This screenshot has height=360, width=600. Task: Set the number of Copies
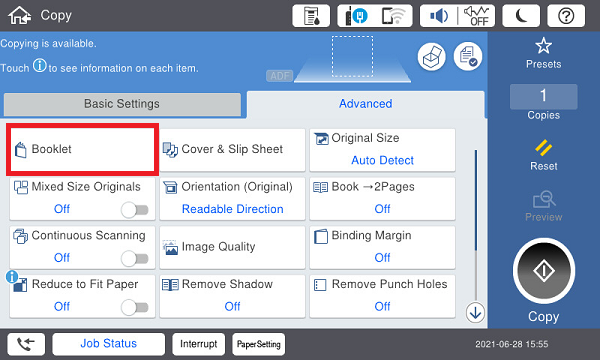[x=543, y=96]
